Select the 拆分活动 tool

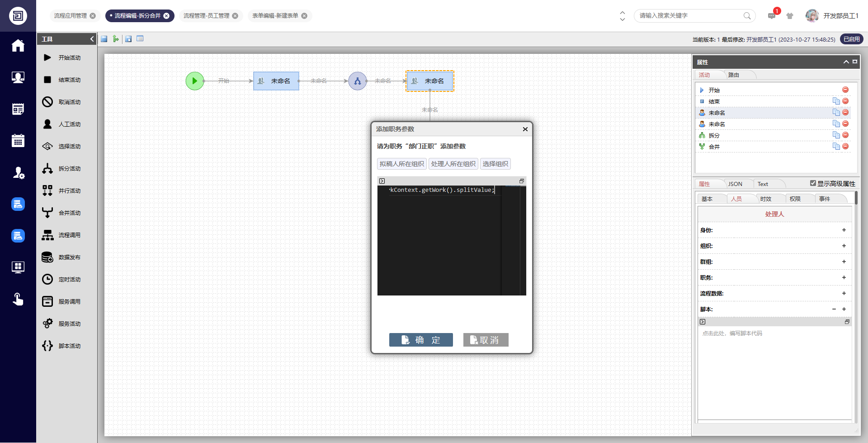coord(62,168)
